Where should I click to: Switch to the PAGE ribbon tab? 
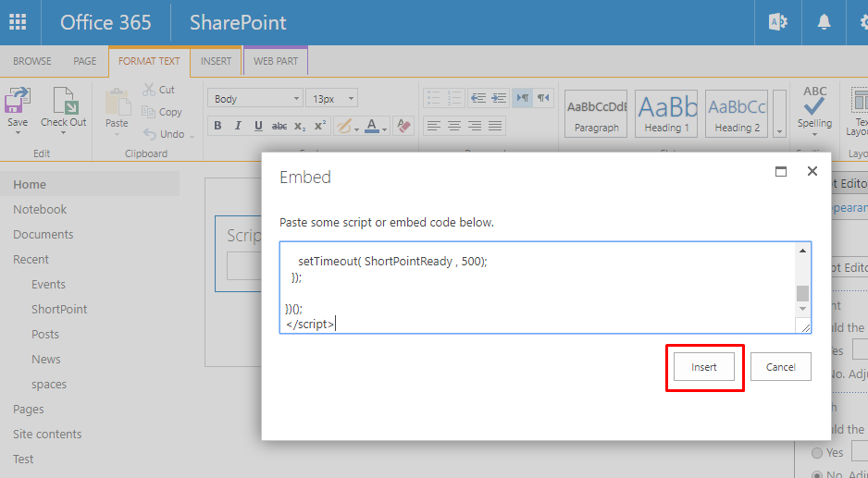pyautogui.click(x=85, y=61)
